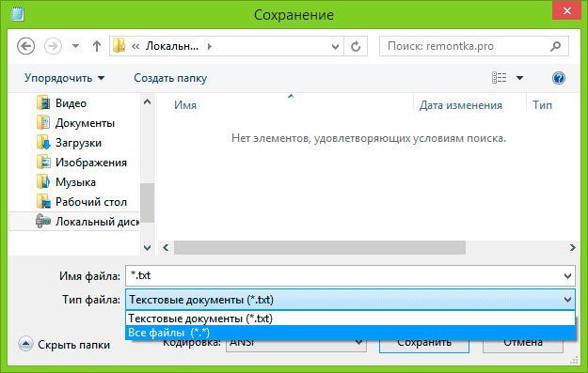Click the horizontal scrollbar thumb
Image resolution: width=588 pixels, height=373 pixels.
coord(320,247)
